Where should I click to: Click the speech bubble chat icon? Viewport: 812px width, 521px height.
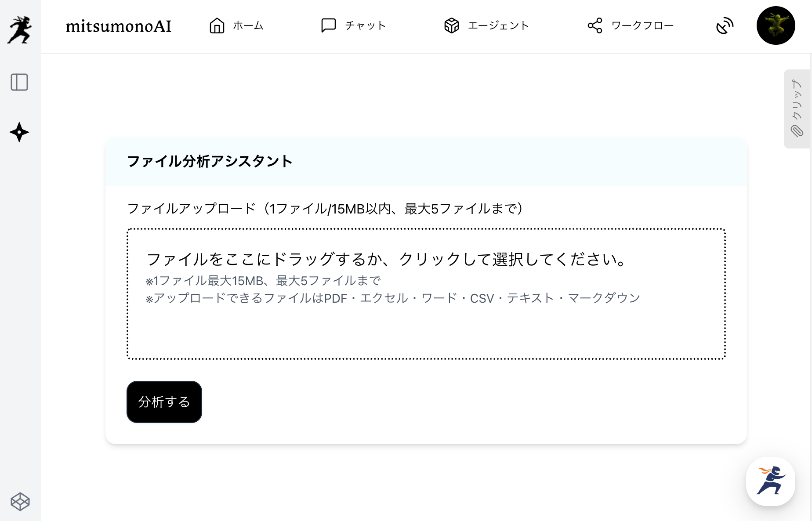pos(328,26)
